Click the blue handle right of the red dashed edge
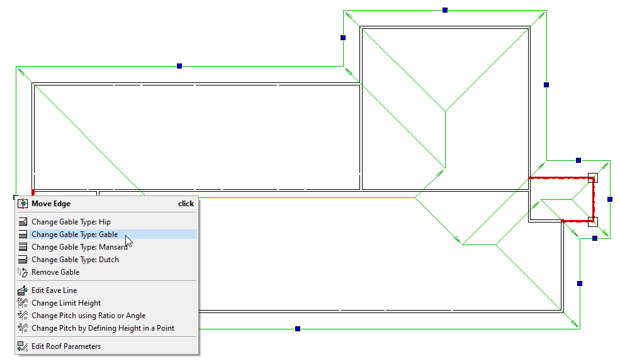This screenshot has width=620, height=364. 610,199
